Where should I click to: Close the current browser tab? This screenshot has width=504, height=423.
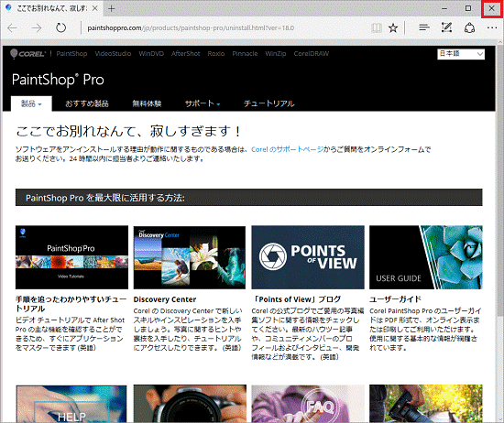[95, 8]
